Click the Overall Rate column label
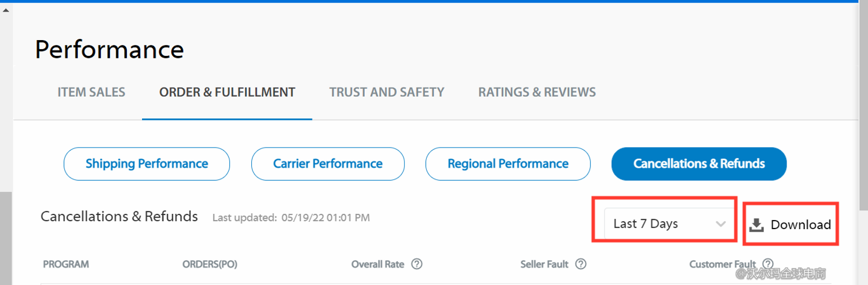The height and width of the screenshot is (285, 868). click(378, 264)
